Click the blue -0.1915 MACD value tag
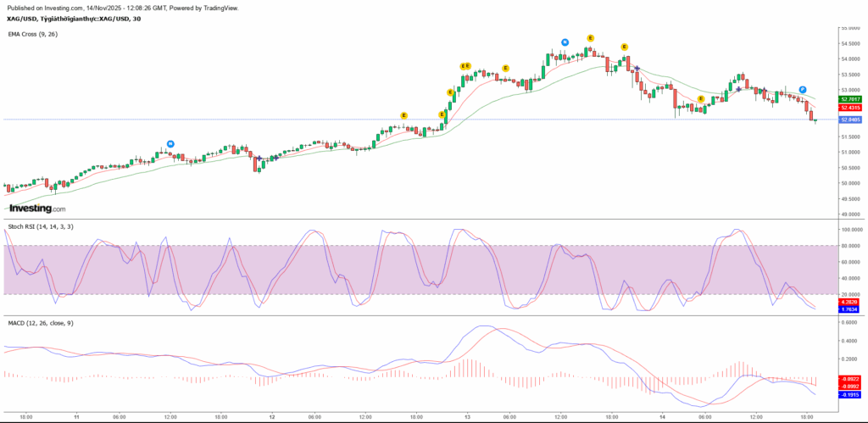 [849, 394]
